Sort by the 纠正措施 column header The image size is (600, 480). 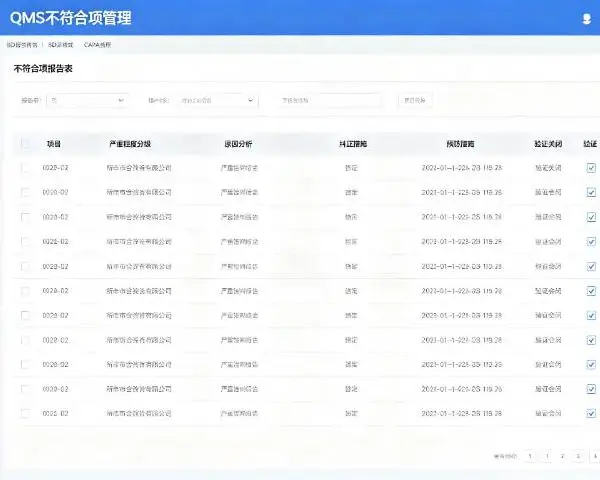coord(353,144)
